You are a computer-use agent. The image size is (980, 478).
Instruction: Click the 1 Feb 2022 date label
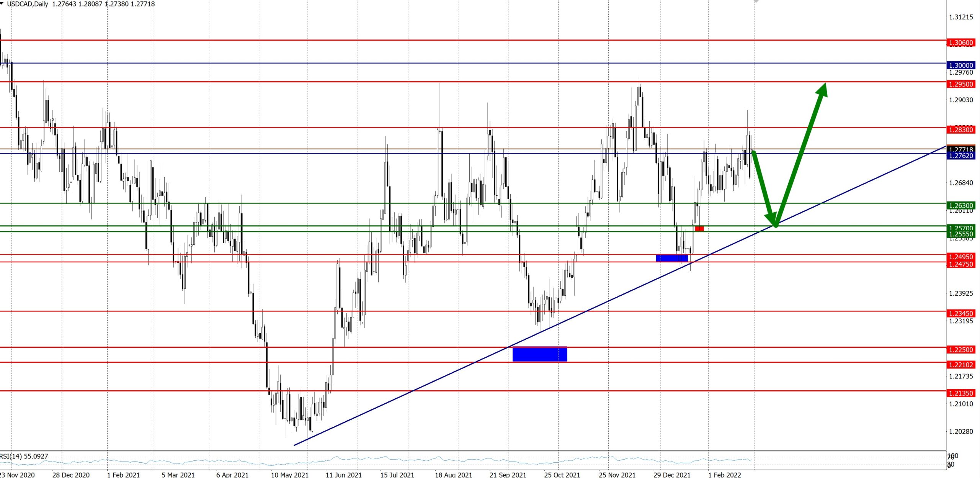tap(724, 475)
